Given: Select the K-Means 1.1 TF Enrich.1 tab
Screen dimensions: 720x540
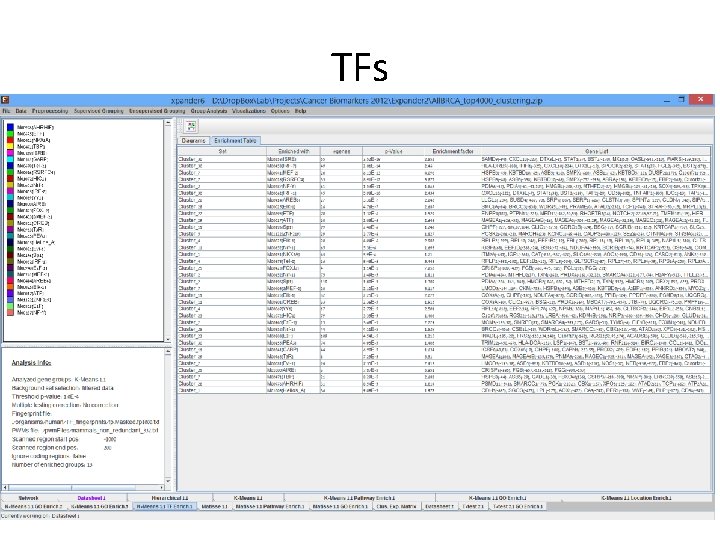Looking at the screenshot, I should pyautogui.click(x=165, y=506).
